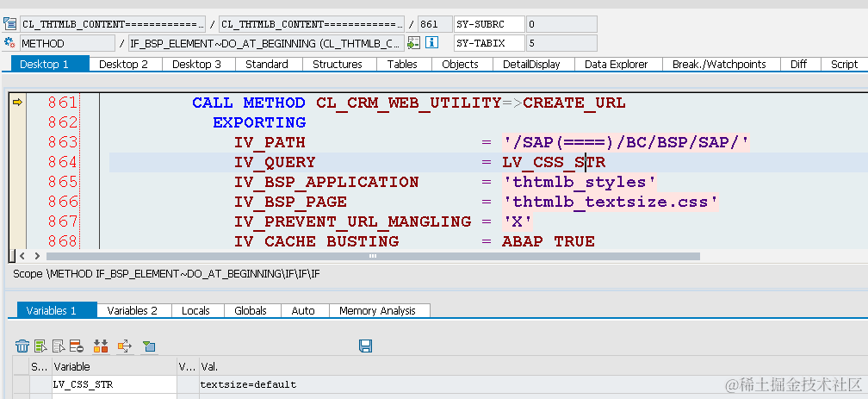Click the blue information 'i' icon

point(431,43)
